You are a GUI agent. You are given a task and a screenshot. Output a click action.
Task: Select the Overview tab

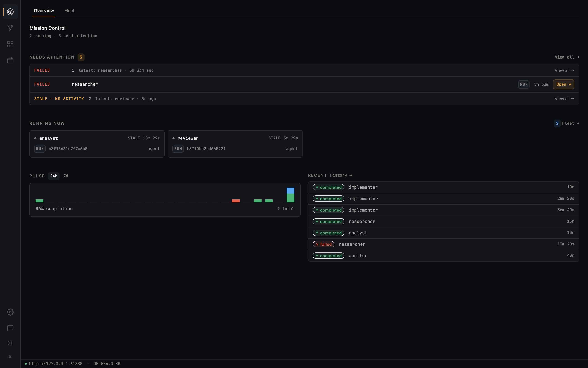point(44,11)
